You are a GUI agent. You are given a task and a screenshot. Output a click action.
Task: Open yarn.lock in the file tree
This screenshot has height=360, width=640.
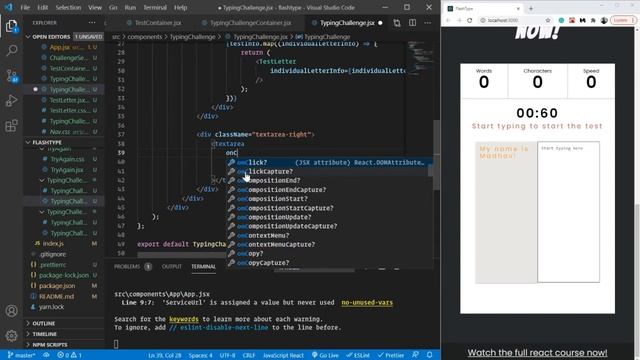point(51,307)
